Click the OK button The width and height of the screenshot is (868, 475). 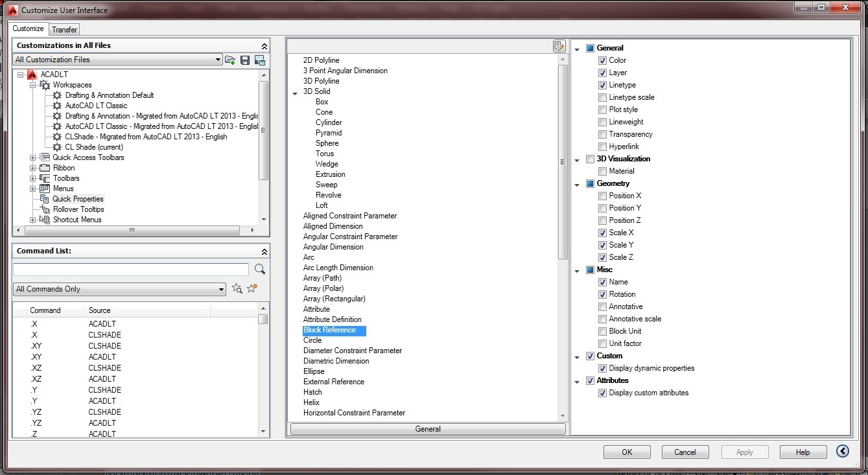[x=627, y=452]
